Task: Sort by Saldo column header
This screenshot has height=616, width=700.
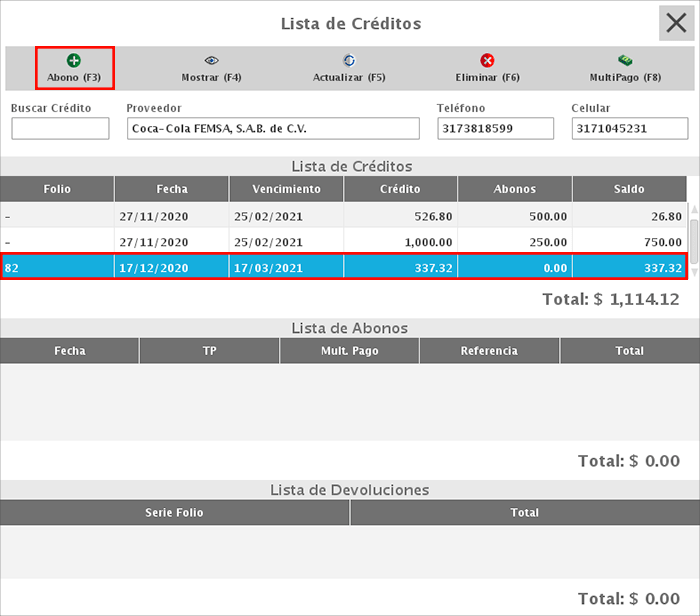Action: (x=629, y=189)
